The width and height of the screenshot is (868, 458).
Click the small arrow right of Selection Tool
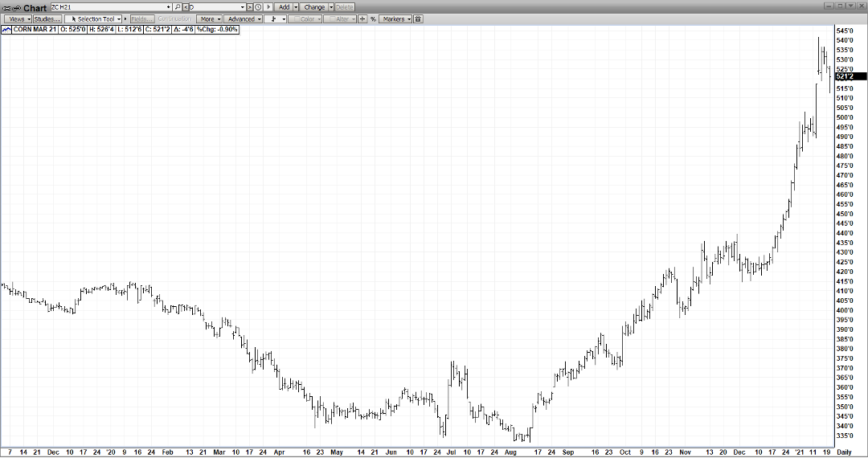125,18
